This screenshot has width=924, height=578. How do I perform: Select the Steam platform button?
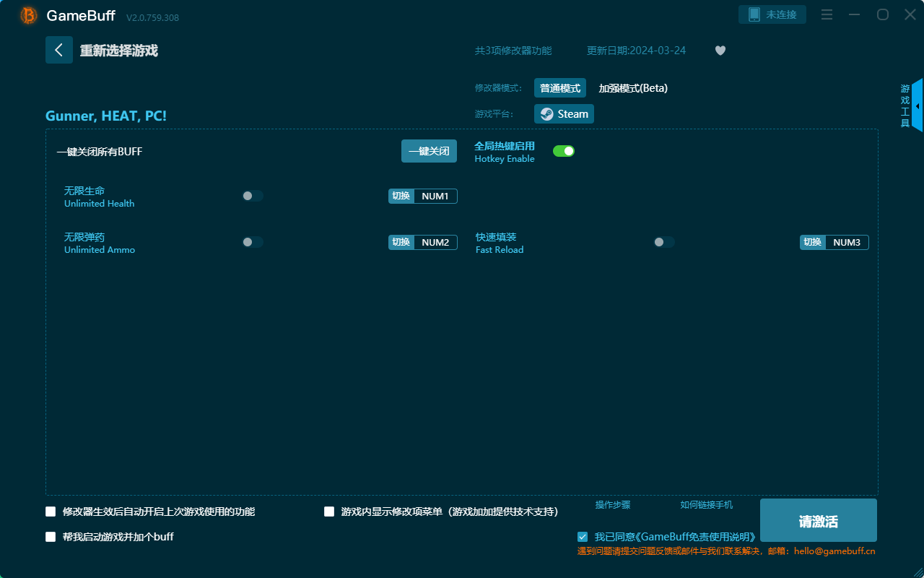click(564, 113)
